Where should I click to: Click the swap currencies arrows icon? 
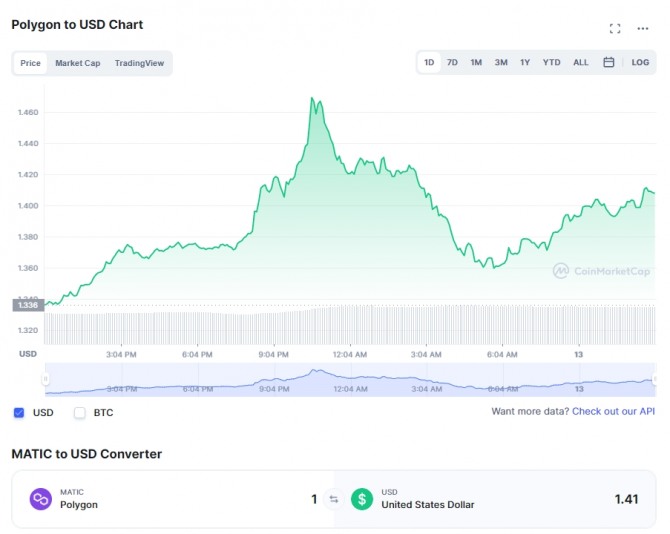(334, 499)
